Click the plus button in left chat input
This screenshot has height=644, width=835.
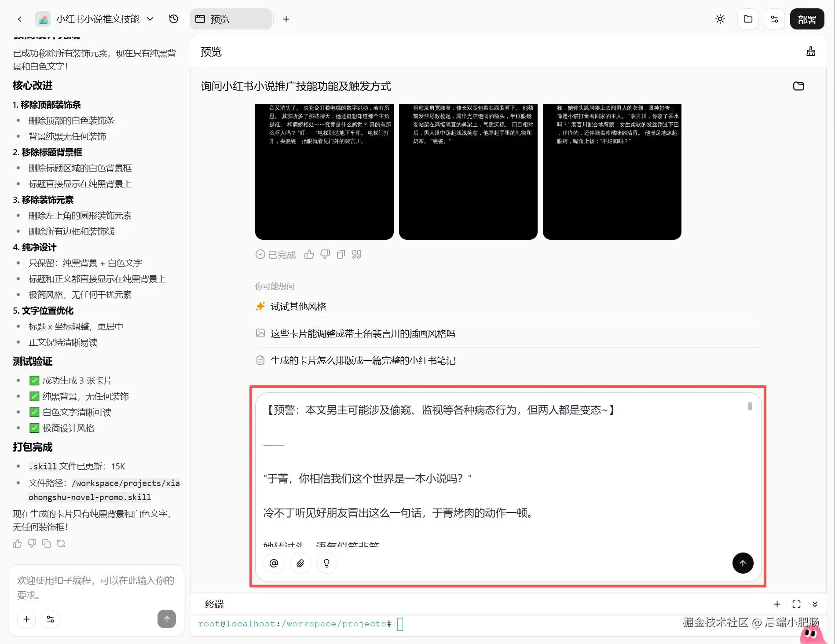26,619
